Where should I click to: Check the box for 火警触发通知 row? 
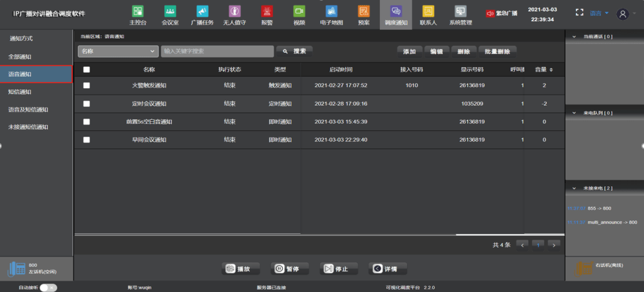tap(86, 86)
